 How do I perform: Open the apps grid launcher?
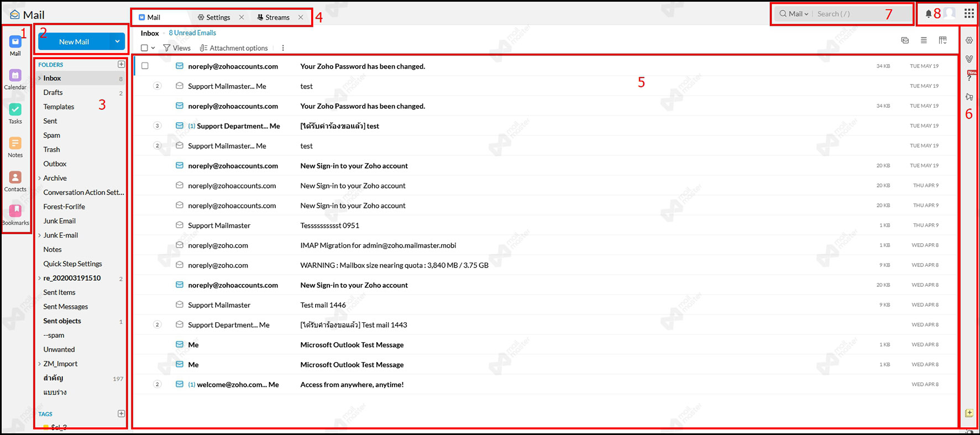coord(969,13)
